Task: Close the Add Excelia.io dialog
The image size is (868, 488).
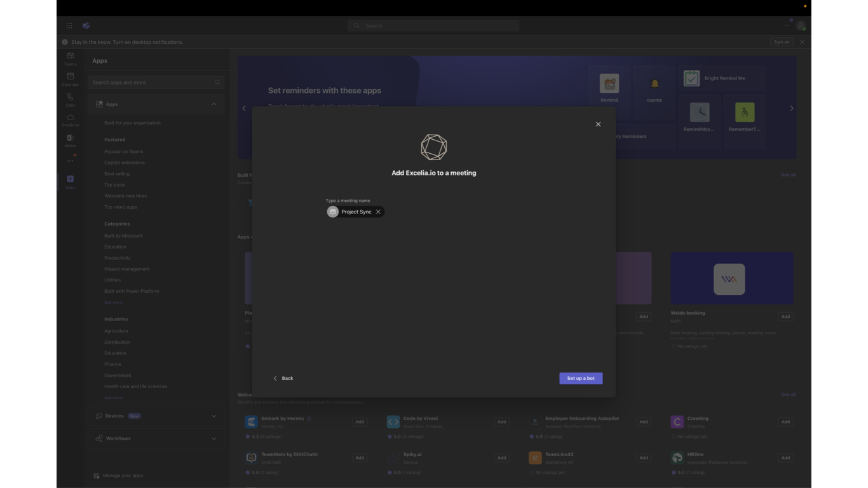Action: [x=598, y=125]
